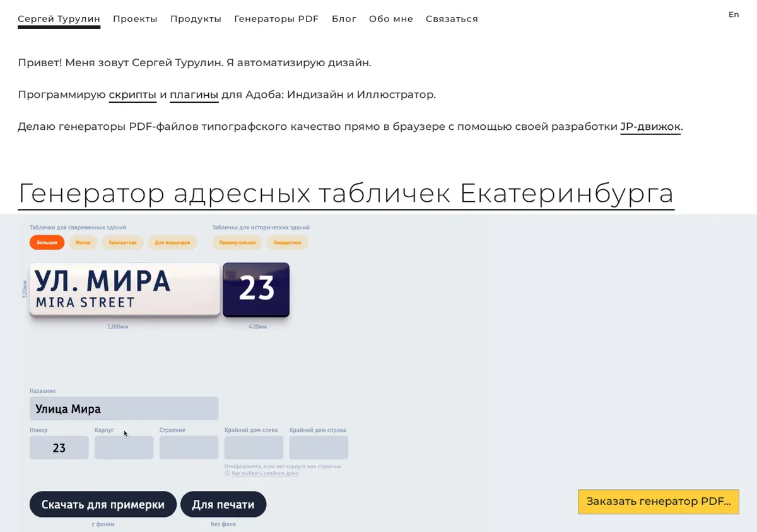Viewport: 757px width, 532px height.
Task: Click Заказать генератор PDF yellow button
Action: point(658,502)
